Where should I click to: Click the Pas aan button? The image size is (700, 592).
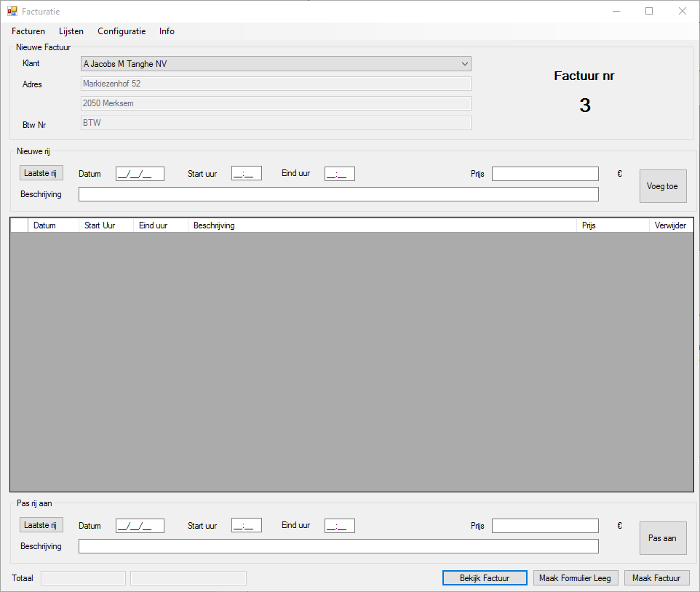coord(662,538)
